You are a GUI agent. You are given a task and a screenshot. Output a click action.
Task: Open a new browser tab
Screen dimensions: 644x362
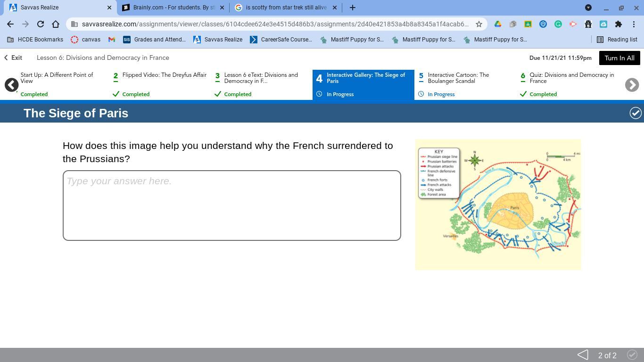(352, 8)
